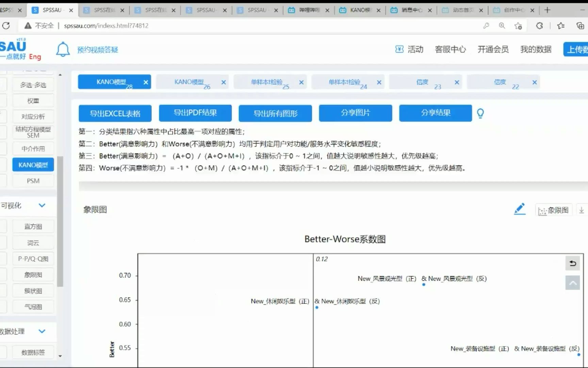Add page to favorites star icon

pyautogui.click(x=518, y=26)
